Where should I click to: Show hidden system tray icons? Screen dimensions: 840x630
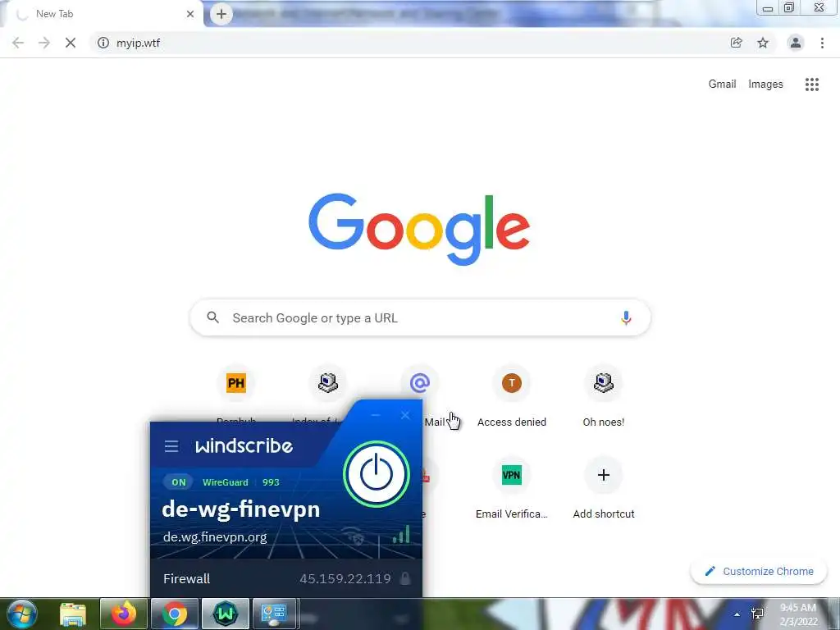tap(737, 614)
